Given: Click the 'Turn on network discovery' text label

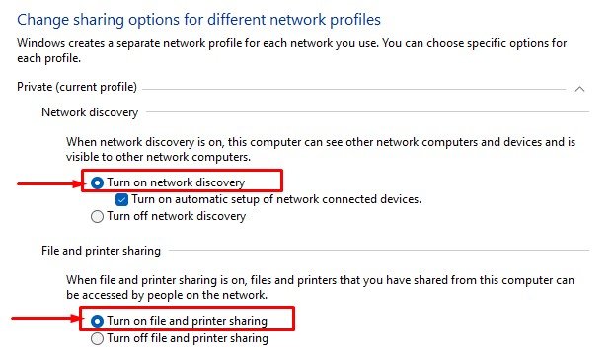Looking at the screenshot, I should click(176, 182).
